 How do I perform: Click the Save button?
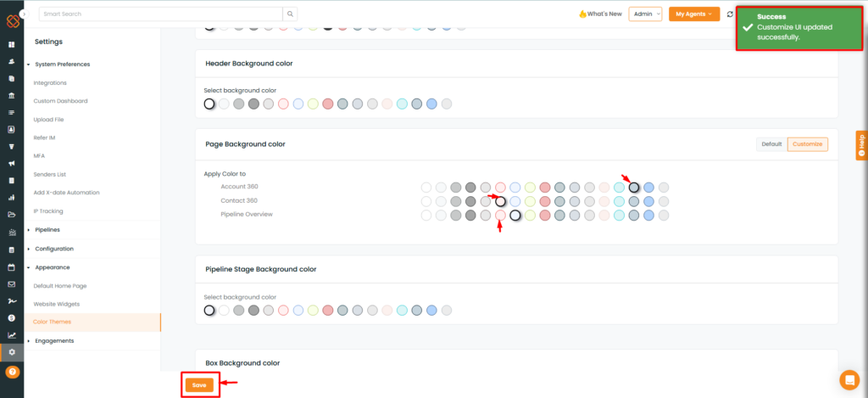tap(199, 384)
